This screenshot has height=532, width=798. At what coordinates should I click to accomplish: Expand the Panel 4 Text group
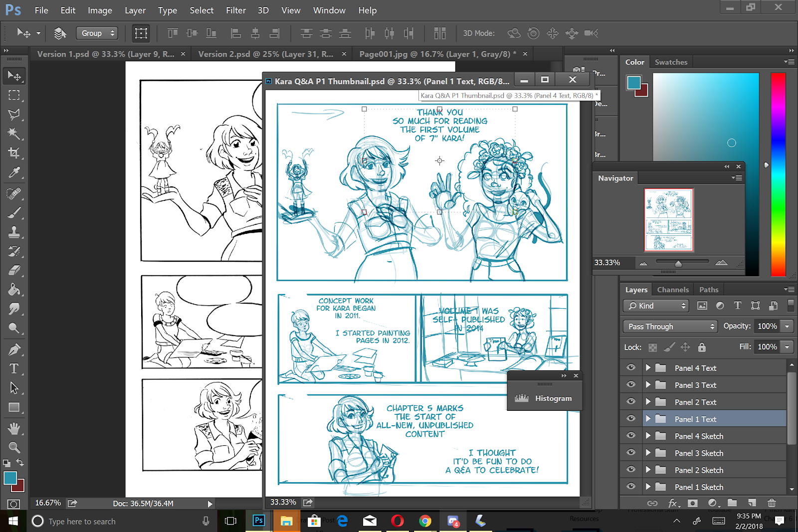coord(648,368)
